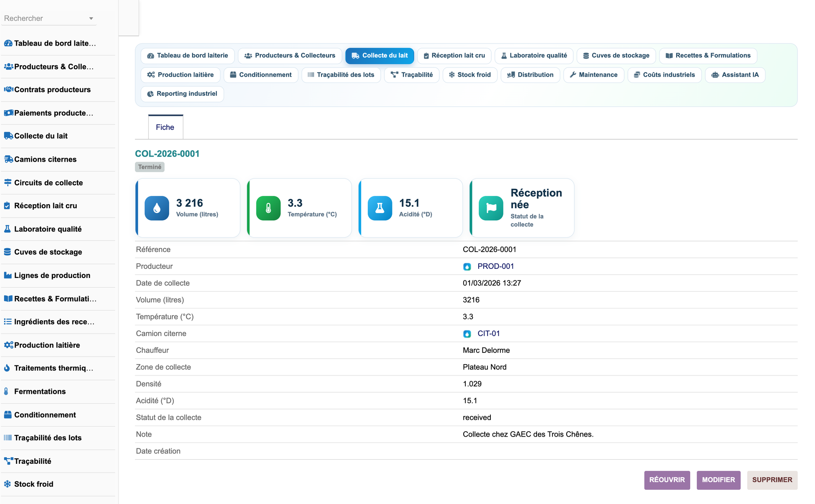Click the Lignes de production factory icon
815x504 pixels.
pos(8,275)
